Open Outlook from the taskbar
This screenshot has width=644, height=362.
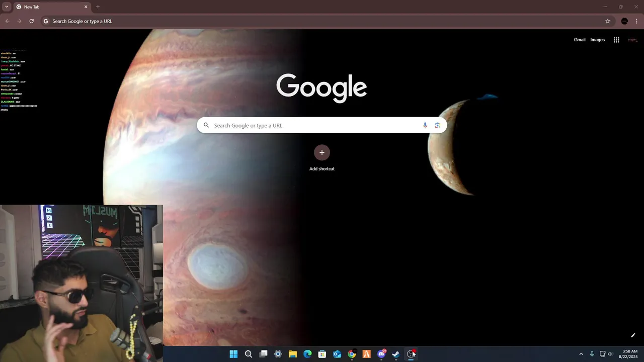337,354
